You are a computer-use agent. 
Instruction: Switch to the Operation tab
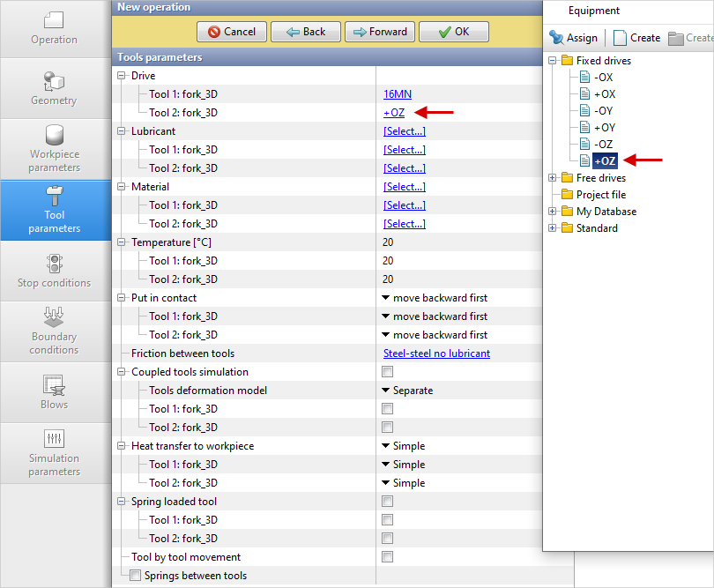[x=54, y=28]
